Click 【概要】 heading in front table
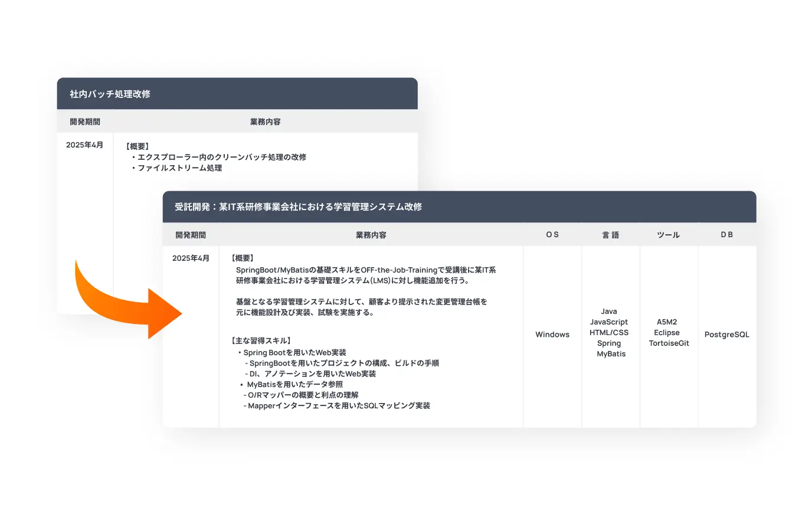 pos(243,258)
